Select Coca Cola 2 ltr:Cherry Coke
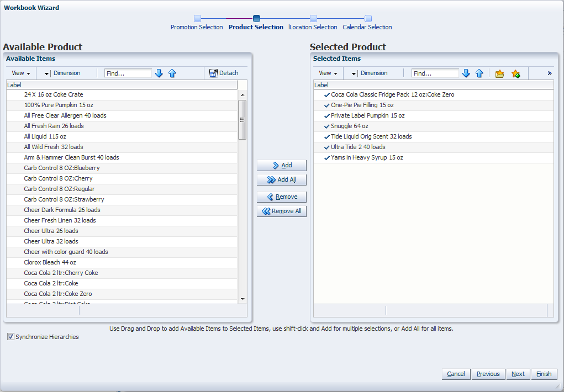The width and height of the screenshot is (564, 392). [122, 273]
